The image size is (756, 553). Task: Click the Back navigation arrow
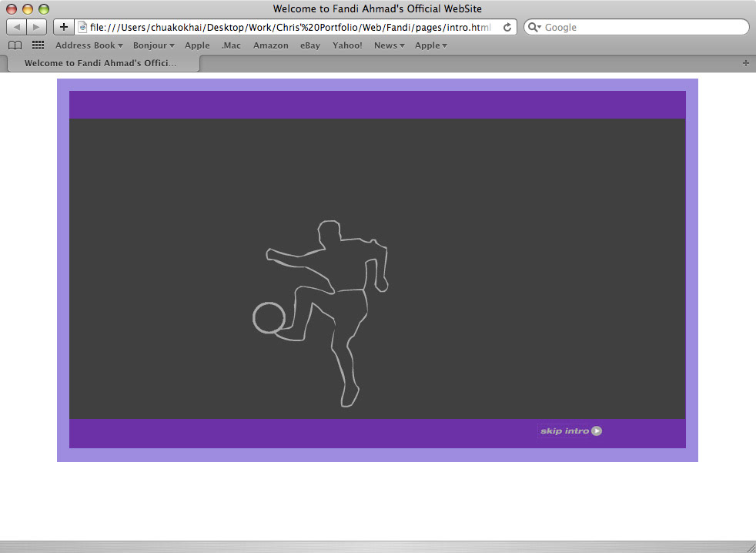tap(16, 27)
